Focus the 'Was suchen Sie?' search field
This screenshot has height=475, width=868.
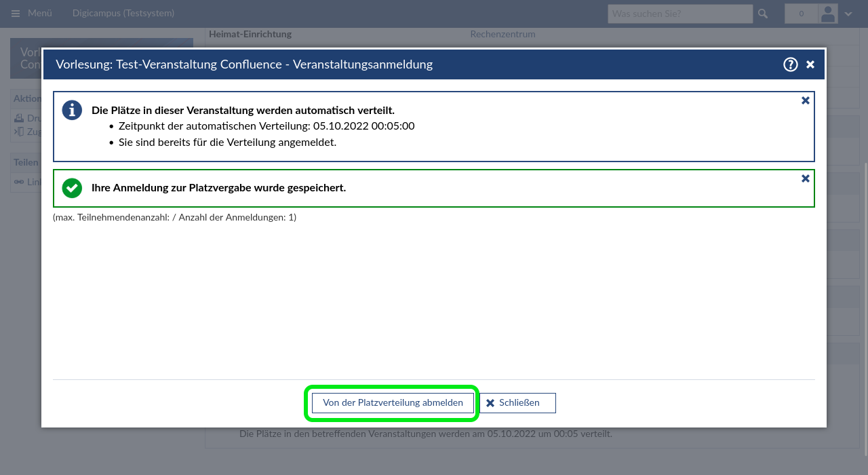pyautogui.click(x=679, y=14)
